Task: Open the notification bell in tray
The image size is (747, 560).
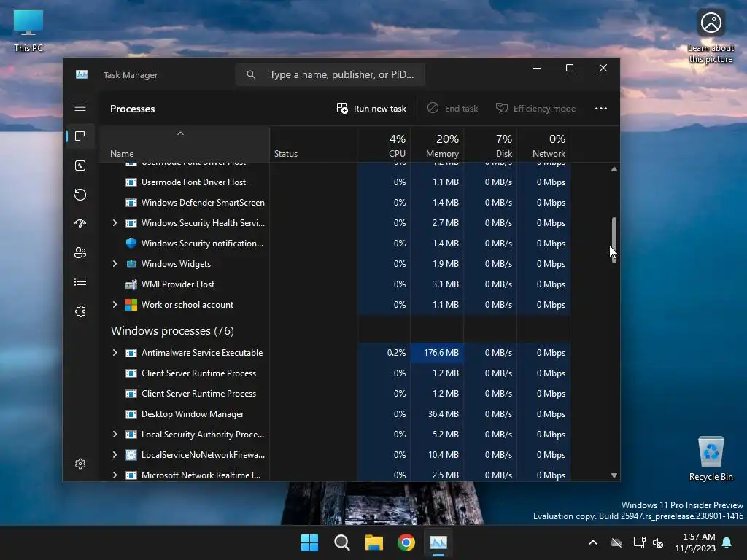Action: click(727, 542)
